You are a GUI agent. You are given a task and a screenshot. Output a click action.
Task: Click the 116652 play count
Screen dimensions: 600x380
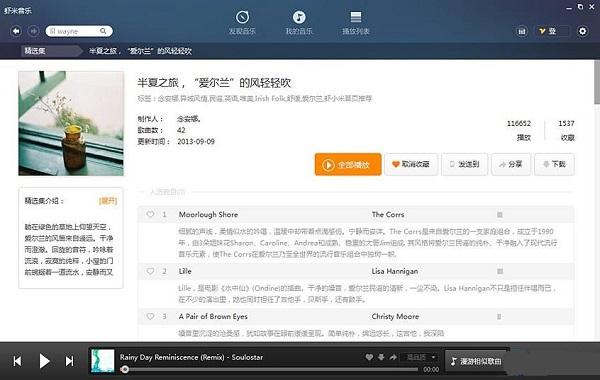pyautogui.click(x=519, y=123)
